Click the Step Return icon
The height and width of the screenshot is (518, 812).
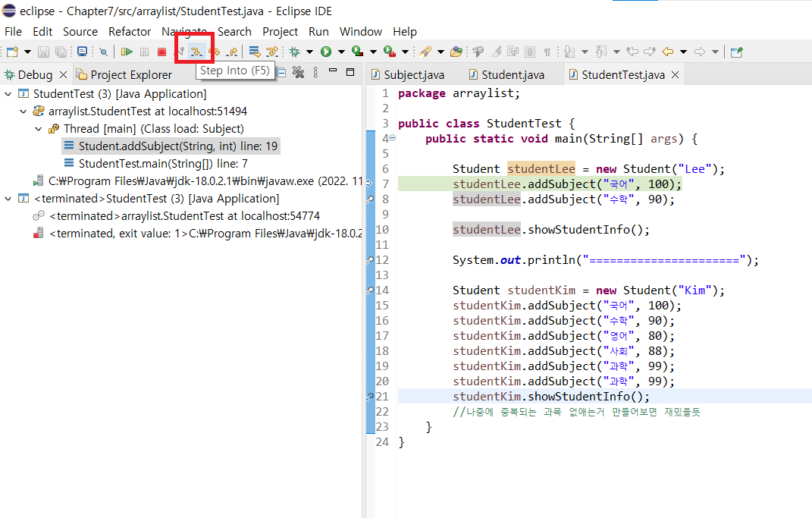pyautogui.click(x=233, y=52)
